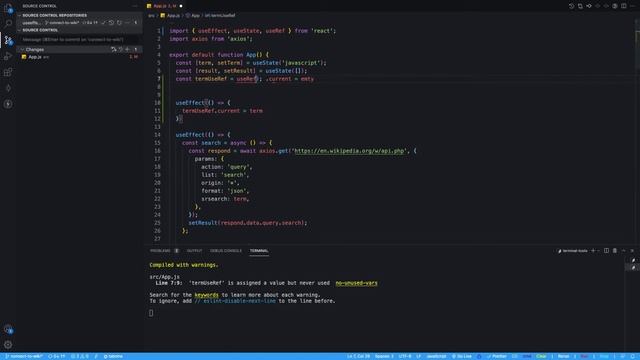Screen dimensions: 640x360
Task: Close the bottom panel
Action: coord(632,251)
